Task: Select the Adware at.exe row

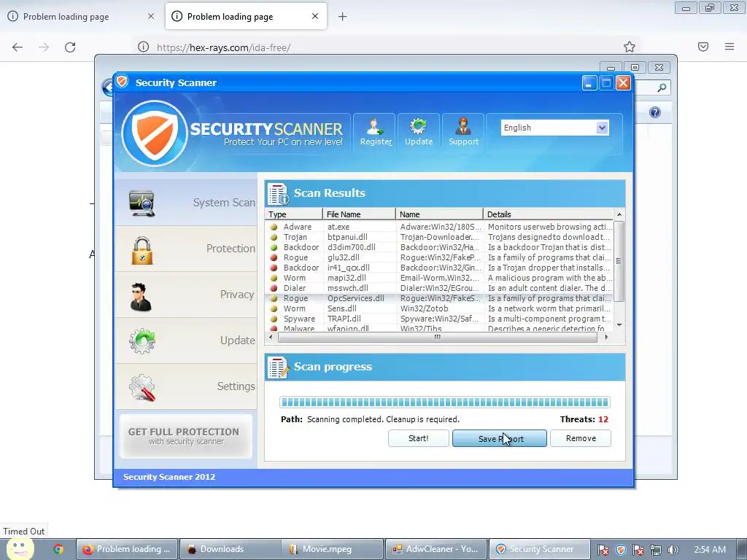Action: pos(439,227)
